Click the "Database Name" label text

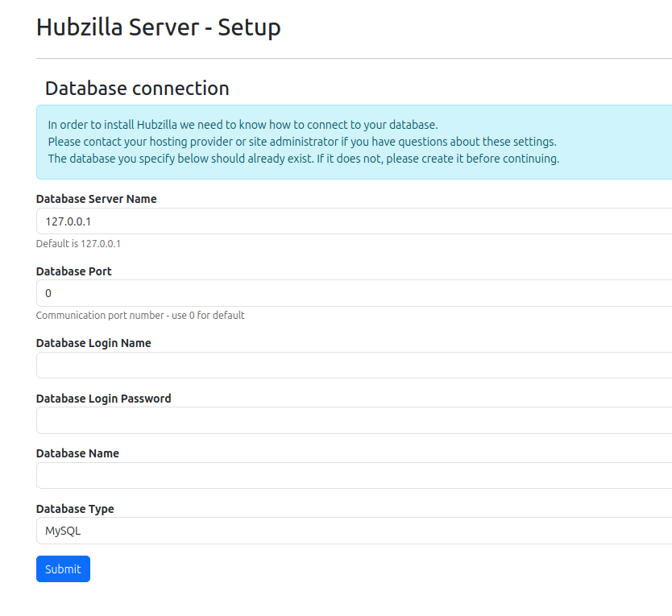coord(77,453)
